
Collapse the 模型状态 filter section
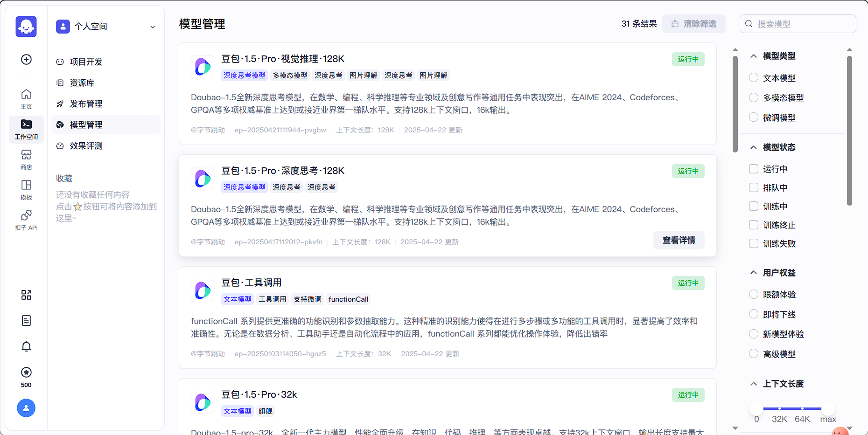point(753,147)
